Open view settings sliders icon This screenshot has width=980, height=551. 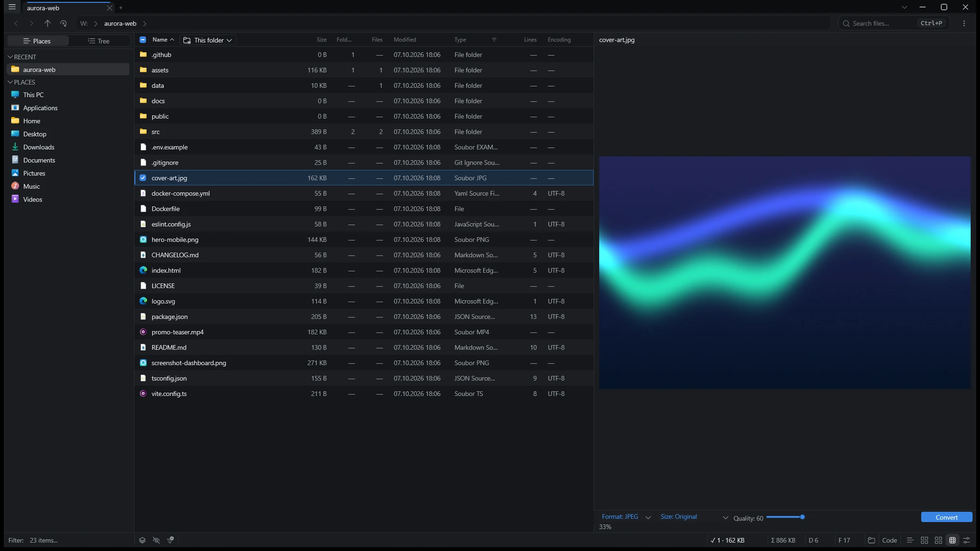(966, 540)
